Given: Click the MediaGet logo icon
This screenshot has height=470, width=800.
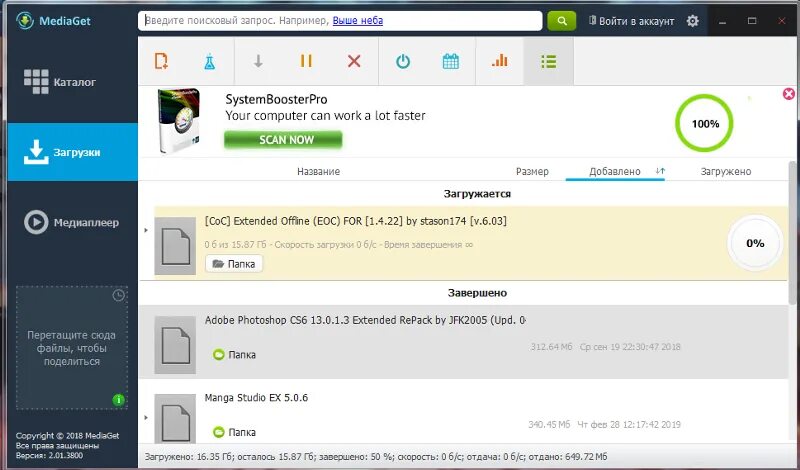Looking at the screenshot, I should (24, 21).
